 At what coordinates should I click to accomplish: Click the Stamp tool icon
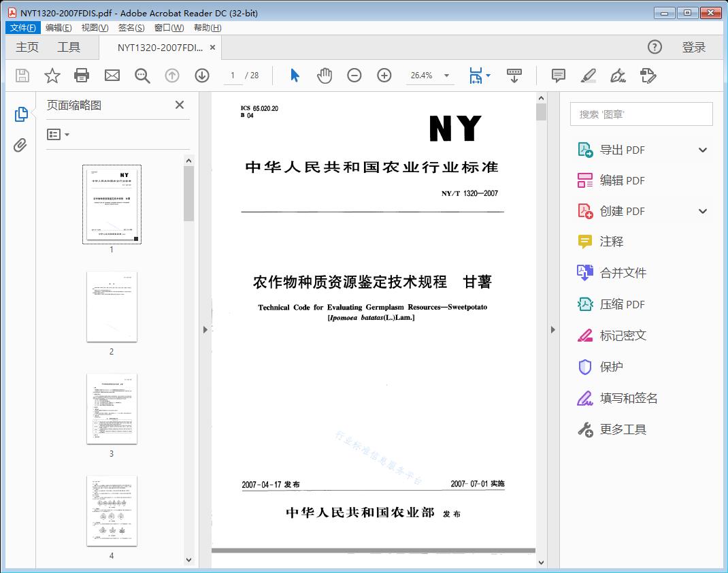pyautogui.click(x=648, y=76)
